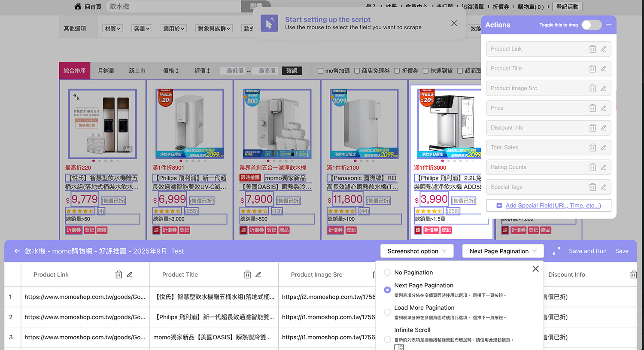Go back using the arrow beside 飲水機 title

pyautogui.click(x=17, y=251)
